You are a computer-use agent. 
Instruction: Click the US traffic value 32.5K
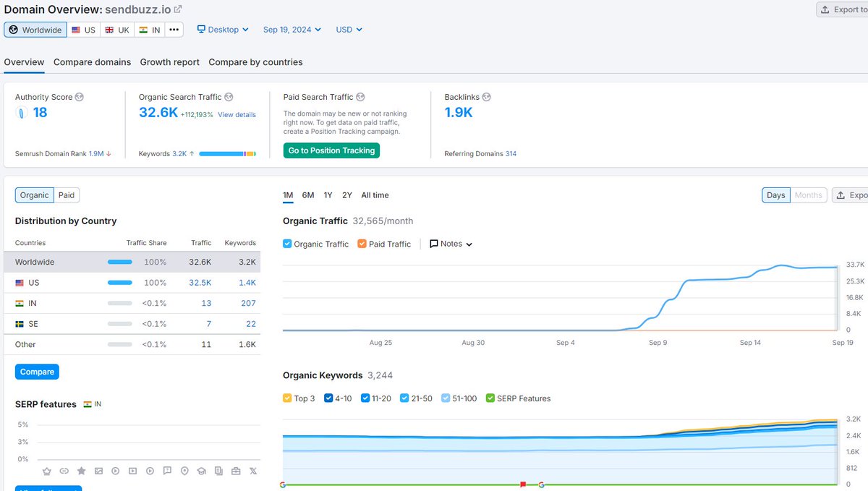pyautogui.click(x=200, y=283)
